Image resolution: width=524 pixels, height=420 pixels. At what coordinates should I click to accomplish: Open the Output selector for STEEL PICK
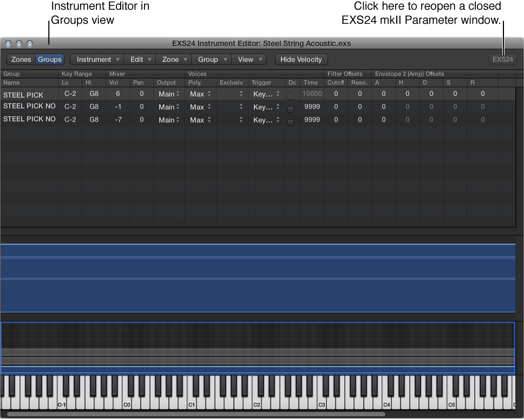168,94
